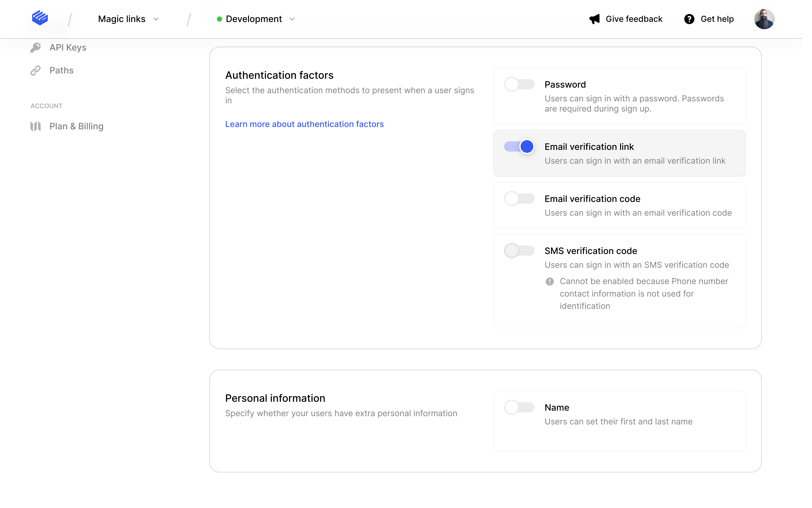Open Learn more about authentication factors
812x508 pixels.
[304, 124]
